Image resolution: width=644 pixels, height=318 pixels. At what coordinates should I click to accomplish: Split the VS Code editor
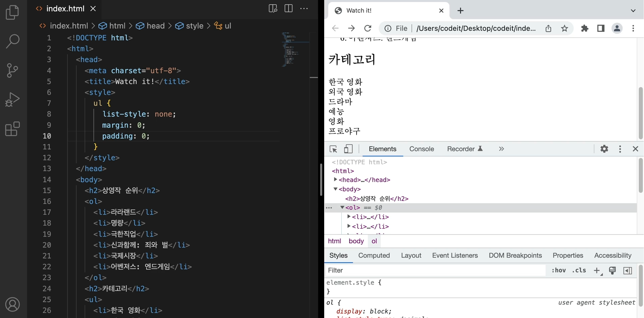(x=289, y=8)
